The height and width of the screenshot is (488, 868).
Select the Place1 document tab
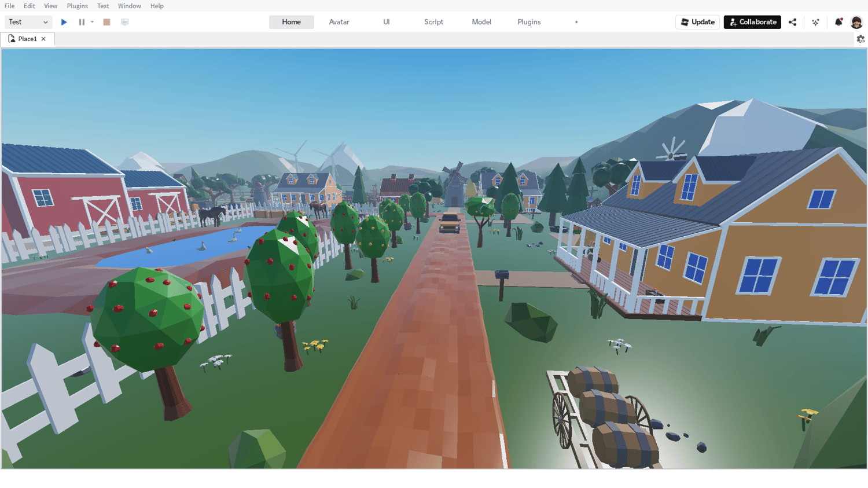pyautogui.click(x=27, y=39)
